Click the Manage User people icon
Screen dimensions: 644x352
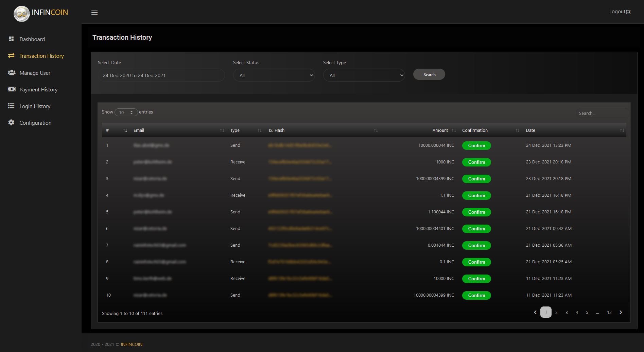(x=12, y=73)
